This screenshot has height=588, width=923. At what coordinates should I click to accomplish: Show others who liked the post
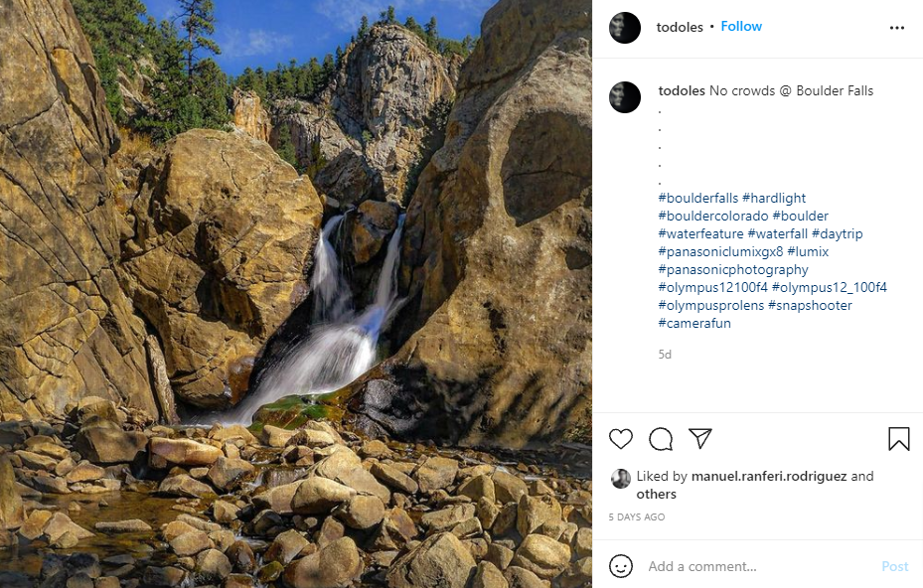[657, 494]
